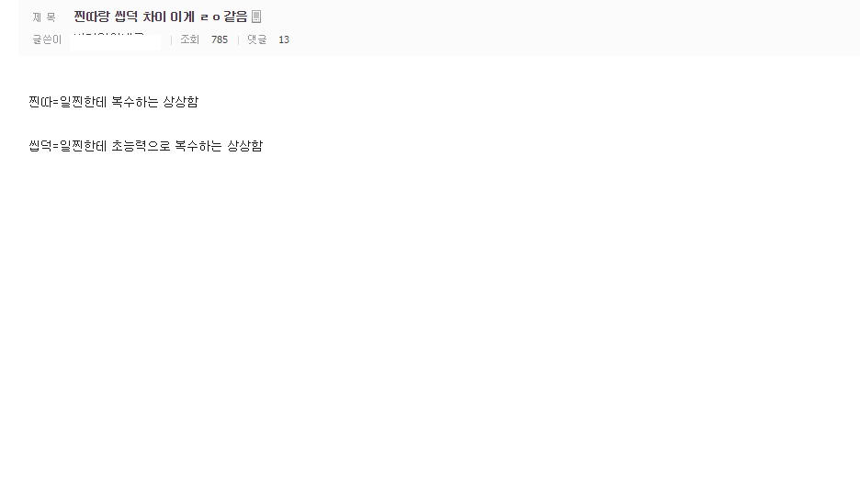Select the whited-out author name field

tap(116, 41)
